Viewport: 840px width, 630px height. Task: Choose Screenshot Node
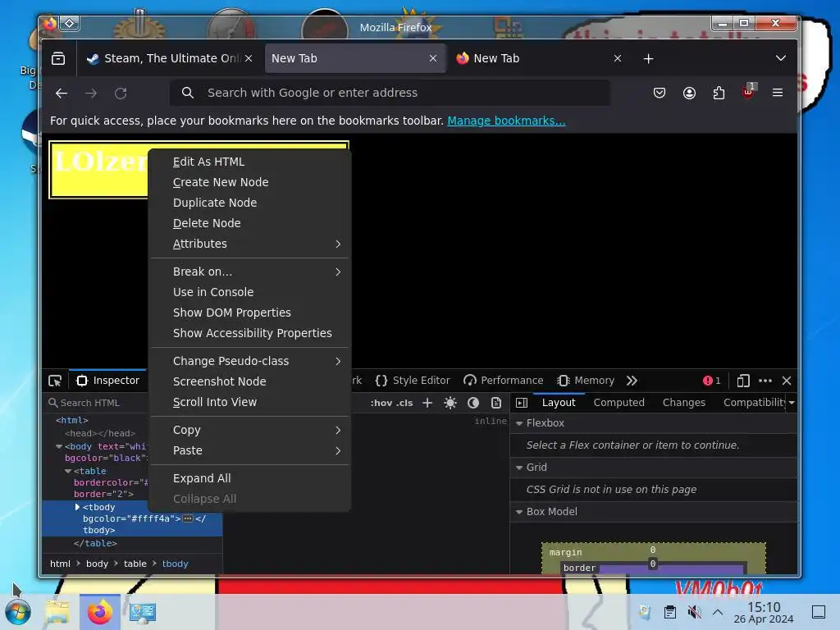[x=250, y=381]
